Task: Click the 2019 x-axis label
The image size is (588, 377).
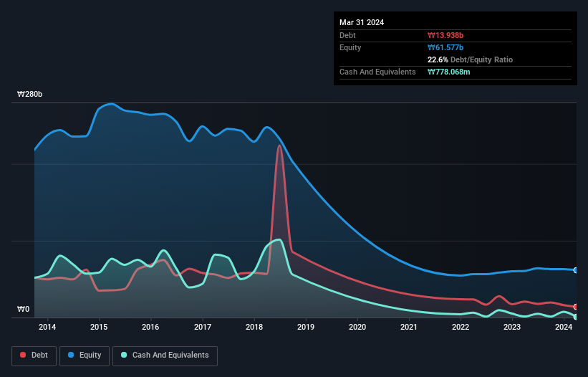Action: click(x=306, y=327)
